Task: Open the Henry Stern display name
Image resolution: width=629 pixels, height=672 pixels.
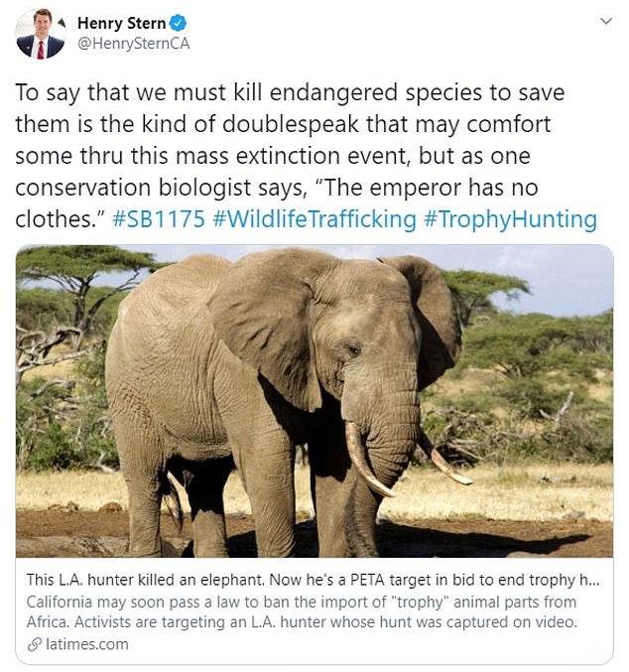Action: tap(120, 23)
